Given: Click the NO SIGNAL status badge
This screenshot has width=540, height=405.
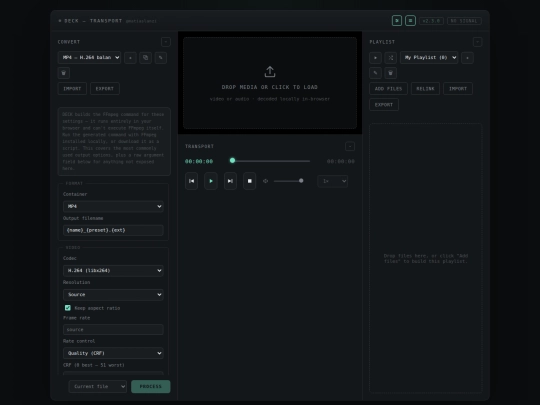Looking at the screenshot, I should pyautogui.click(x=464, y=21).
